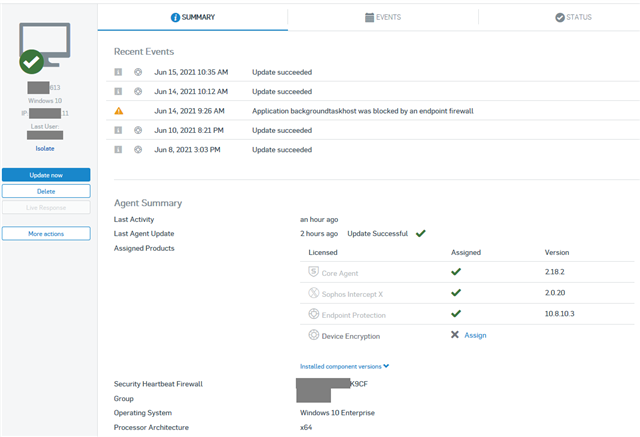
Task: Click the Agent Summary heading
Action: click(x=148, y=203)
